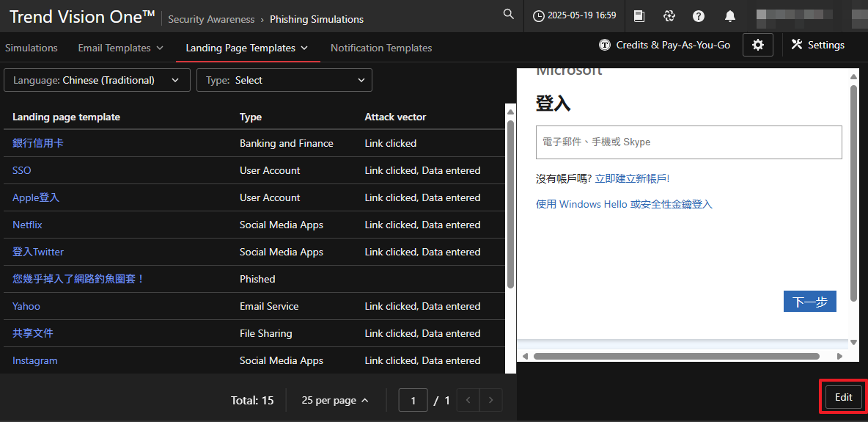The image size is (868, 422).
Task: Open the notifications bell icon
Action: pyautogui.click(x=729, y=15)
